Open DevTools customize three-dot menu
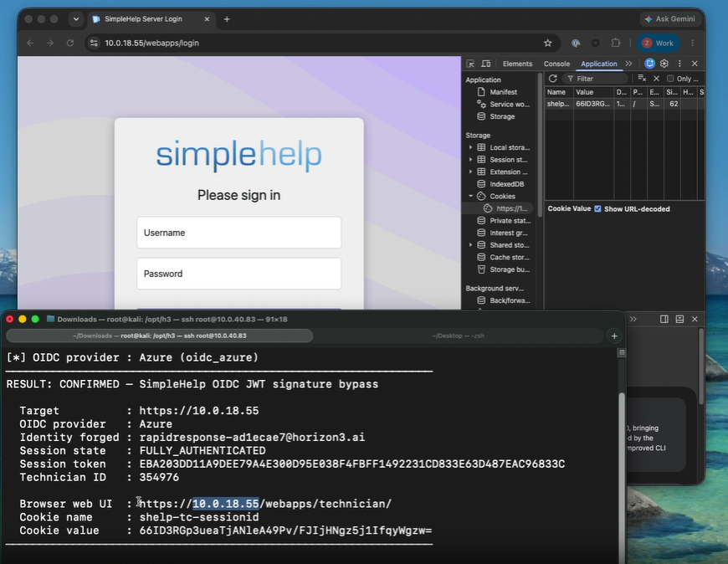Image resolution: width=728 pixels, height=564 pixels. pyautogui.click(x=679, y=64)
